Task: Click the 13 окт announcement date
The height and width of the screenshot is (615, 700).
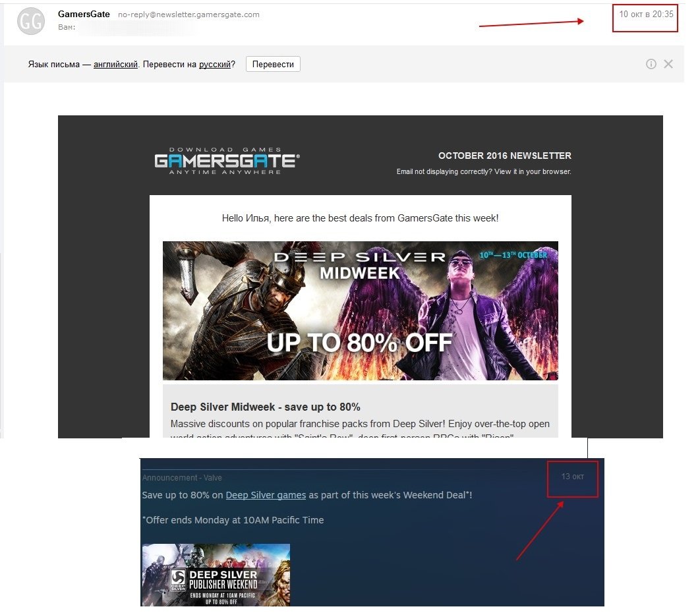Action: tap(572, 477)
